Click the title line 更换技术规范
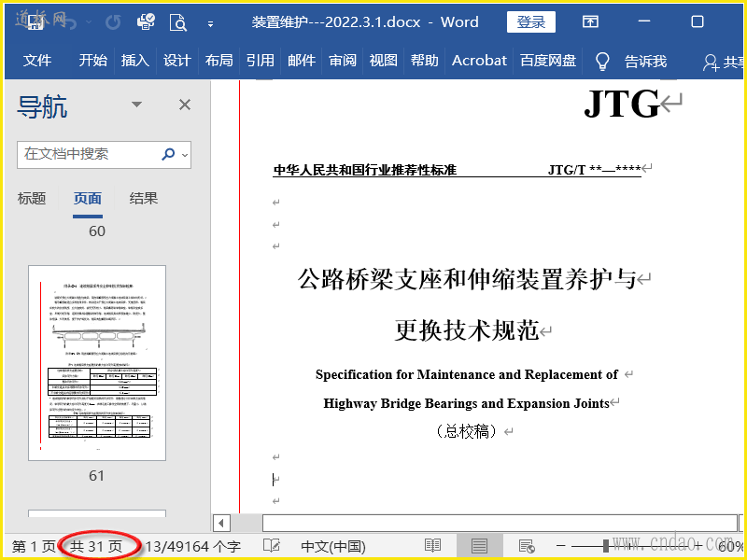This screenshot has height=560, width=747. tap(467, 330)
